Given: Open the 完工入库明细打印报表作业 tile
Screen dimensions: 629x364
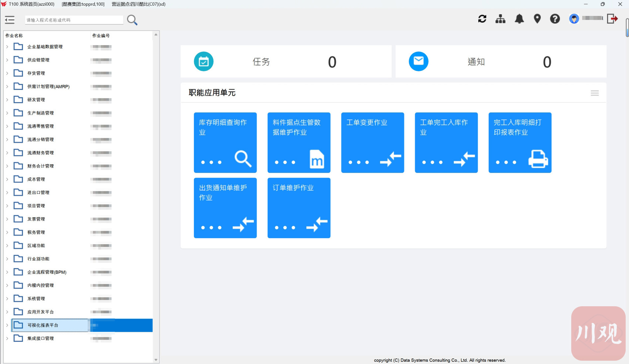Looking at the screenshot, I should point(519,142).
